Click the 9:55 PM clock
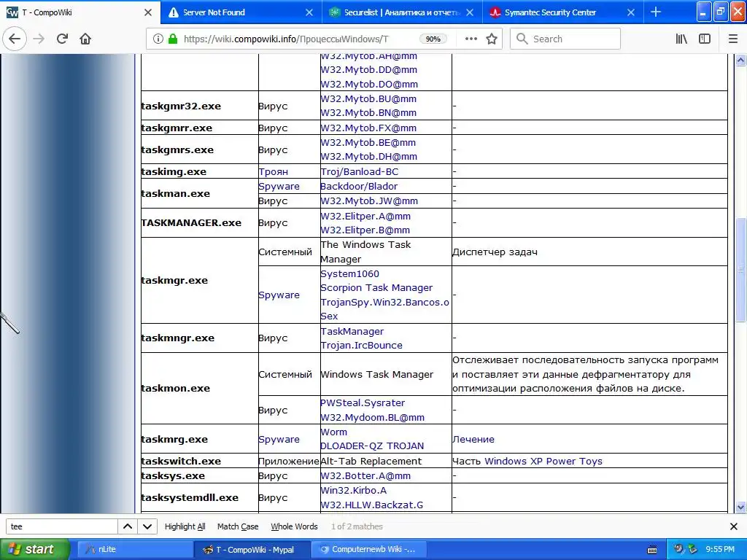Screen dimensions: 747x560 [x=720, y=549]
